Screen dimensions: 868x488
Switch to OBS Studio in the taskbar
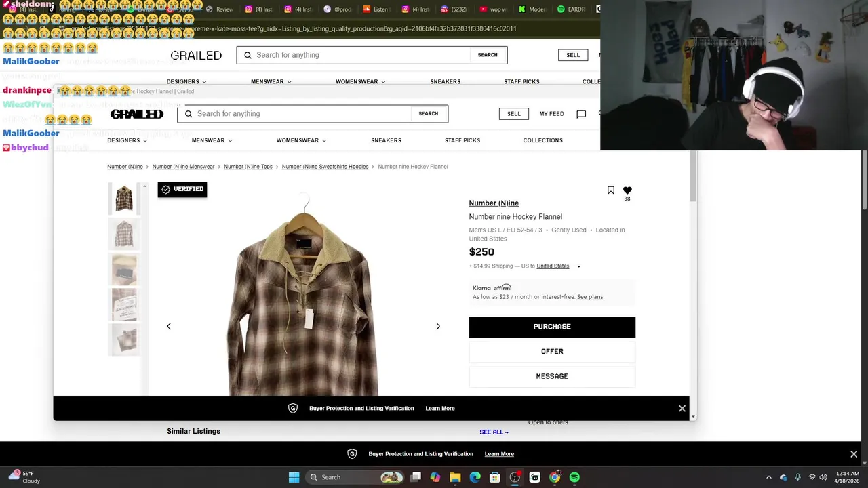515,477
